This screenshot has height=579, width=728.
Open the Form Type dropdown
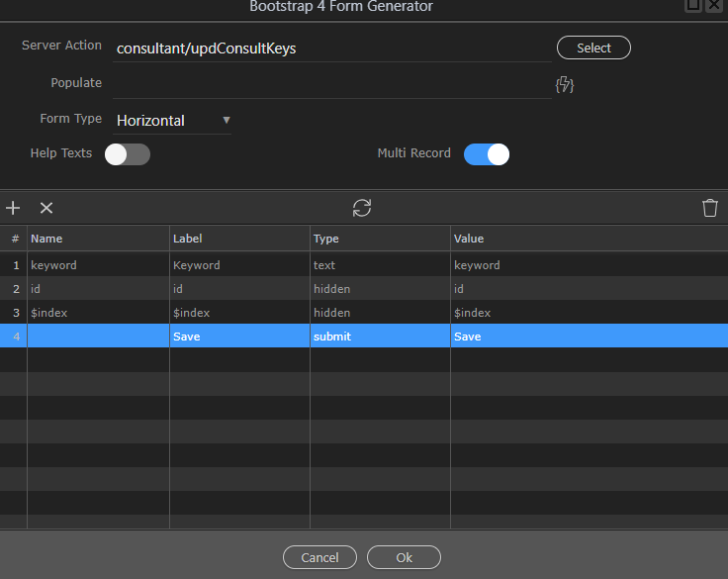[x=173, y=121]
